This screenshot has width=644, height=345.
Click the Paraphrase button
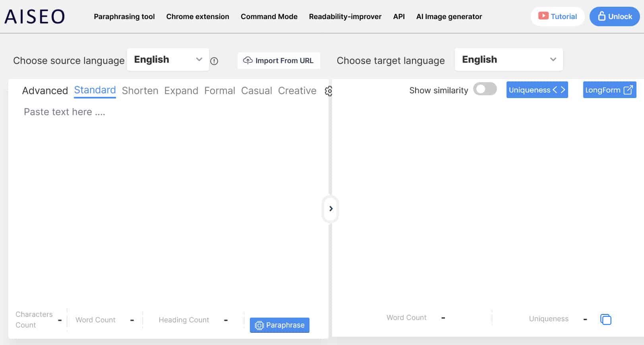click(x=280, y=325)
